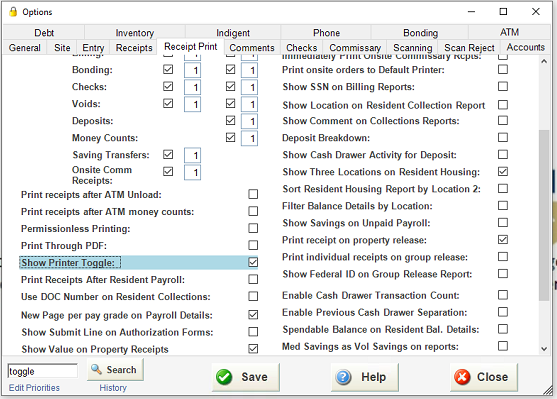Select the ATM tab

509,32
